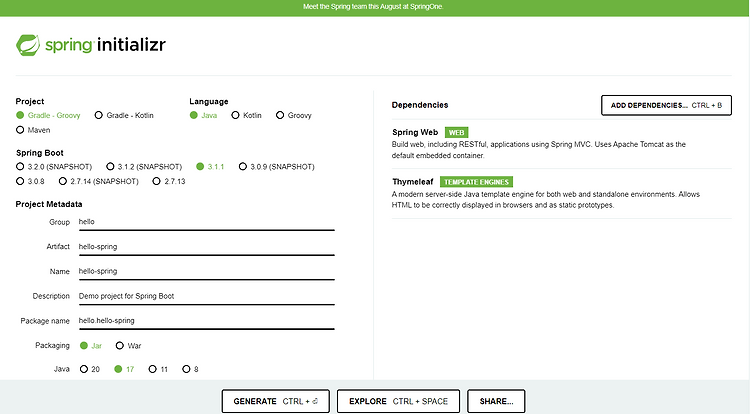Click the Generate button

[x=276, y=401]
